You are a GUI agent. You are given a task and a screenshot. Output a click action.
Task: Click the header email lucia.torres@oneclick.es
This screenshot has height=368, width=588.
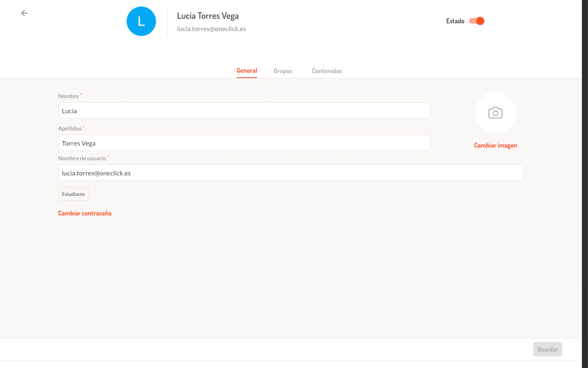tap(212, 29)
